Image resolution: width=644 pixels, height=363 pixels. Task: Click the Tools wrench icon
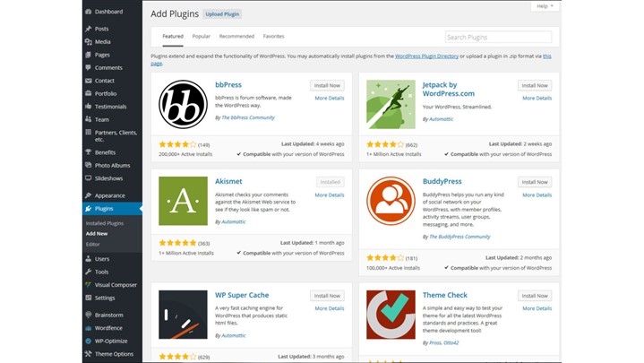point(89,272)
